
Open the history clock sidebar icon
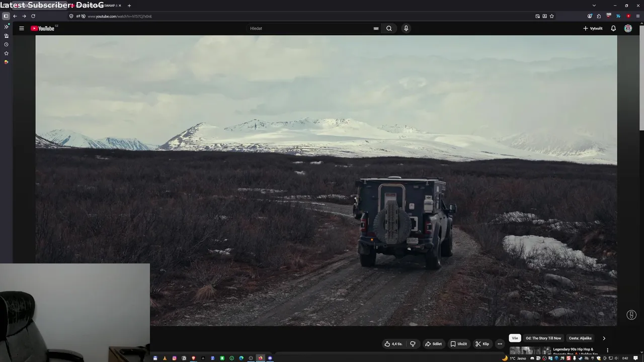(6, 44)
